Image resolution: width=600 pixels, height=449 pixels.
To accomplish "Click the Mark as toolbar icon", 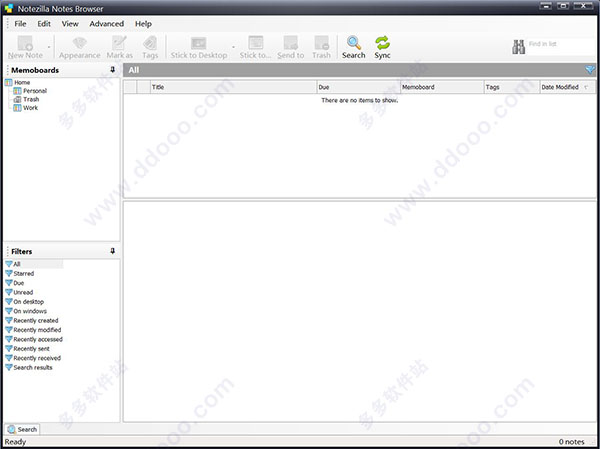I will coord(119,43).
